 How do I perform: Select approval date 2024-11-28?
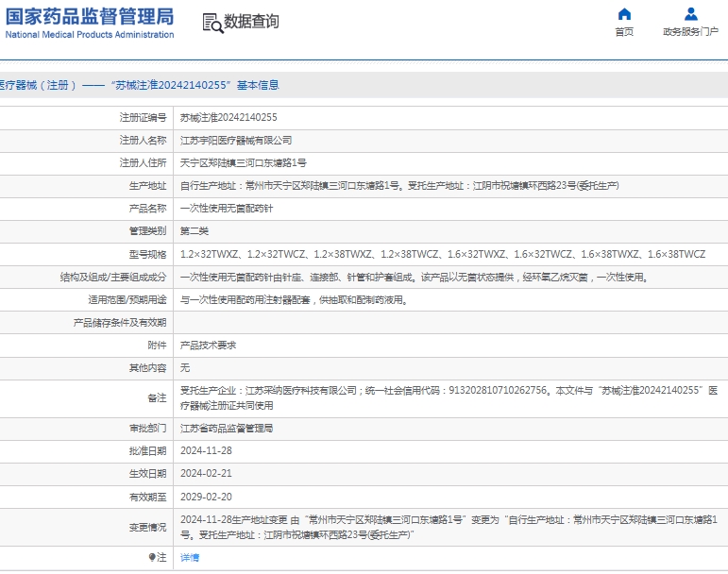[206, 450]
